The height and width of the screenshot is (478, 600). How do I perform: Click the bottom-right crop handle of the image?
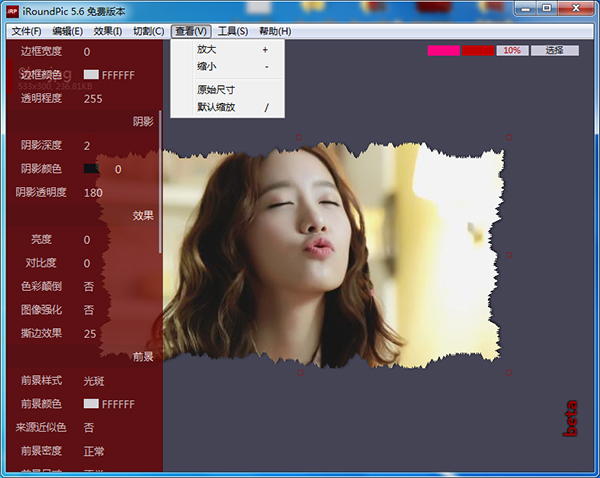(508, 373)
